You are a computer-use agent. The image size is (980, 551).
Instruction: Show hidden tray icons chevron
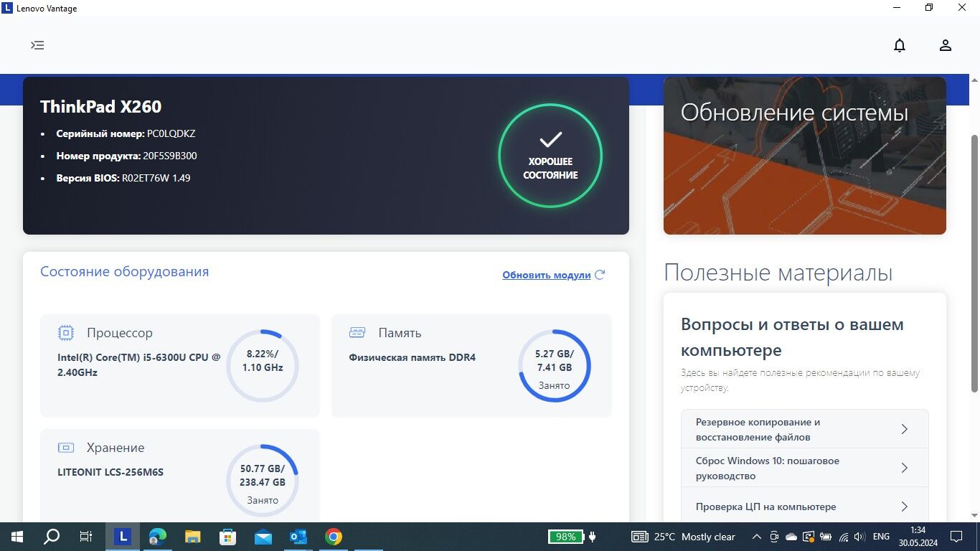[757, 537]
